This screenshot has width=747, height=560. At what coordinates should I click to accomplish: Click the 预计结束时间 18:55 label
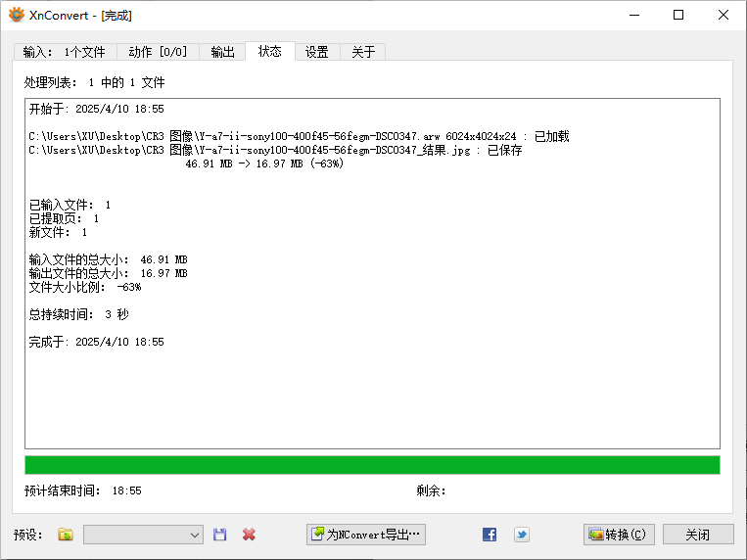[x=83, y=490]
